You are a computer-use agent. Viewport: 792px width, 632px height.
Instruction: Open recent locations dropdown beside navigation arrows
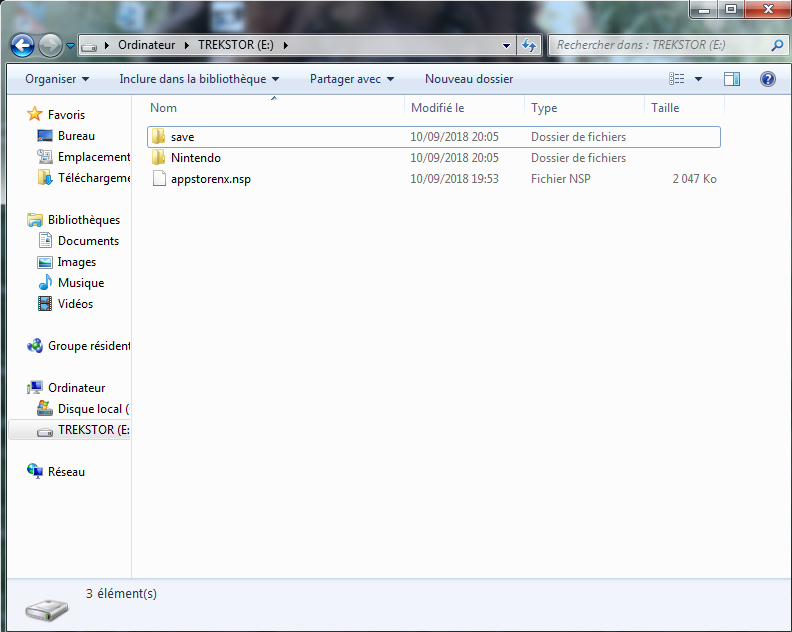click(71, 45)
